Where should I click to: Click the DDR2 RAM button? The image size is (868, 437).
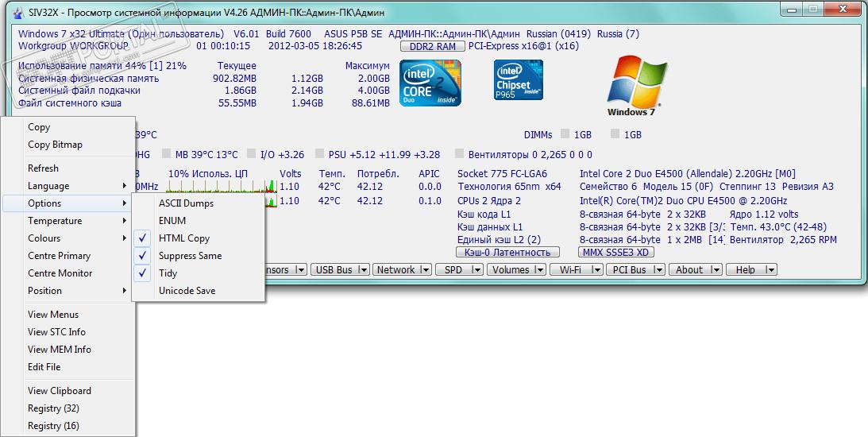tap(432, 47)
